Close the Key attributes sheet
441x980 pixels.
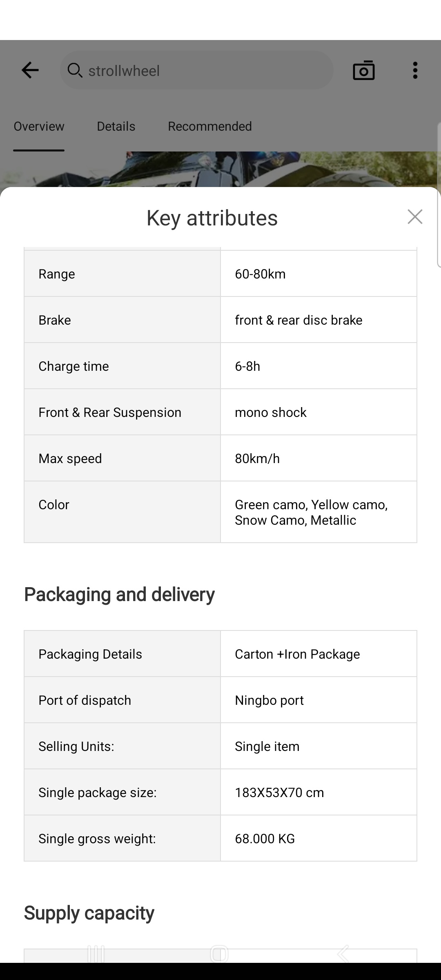[415, 217]
